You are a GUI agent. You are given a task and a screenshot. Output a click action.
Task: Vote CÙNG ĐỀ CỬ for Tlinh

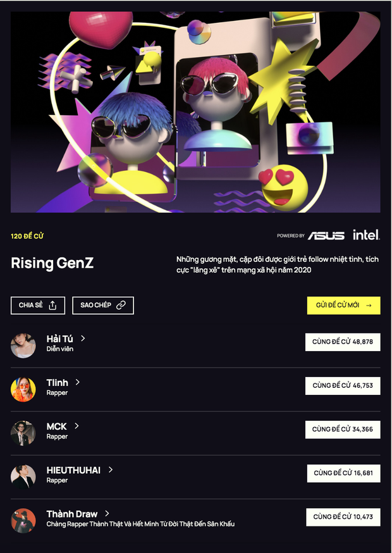[x=343, y=386]
